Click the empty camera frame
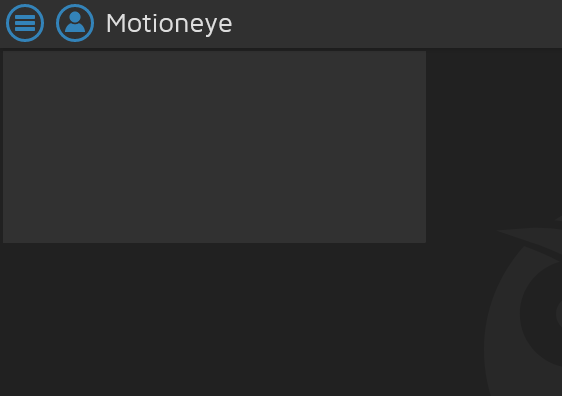The width and height of the screenshot is (562, 396). (214, 147)
